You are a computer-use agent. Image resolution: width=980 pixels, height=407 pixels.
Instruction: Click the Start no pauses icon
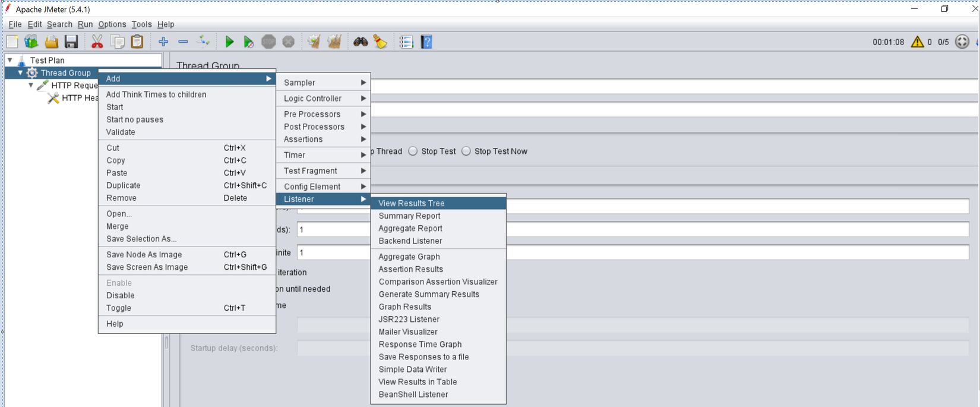click(x=249, y=42)
